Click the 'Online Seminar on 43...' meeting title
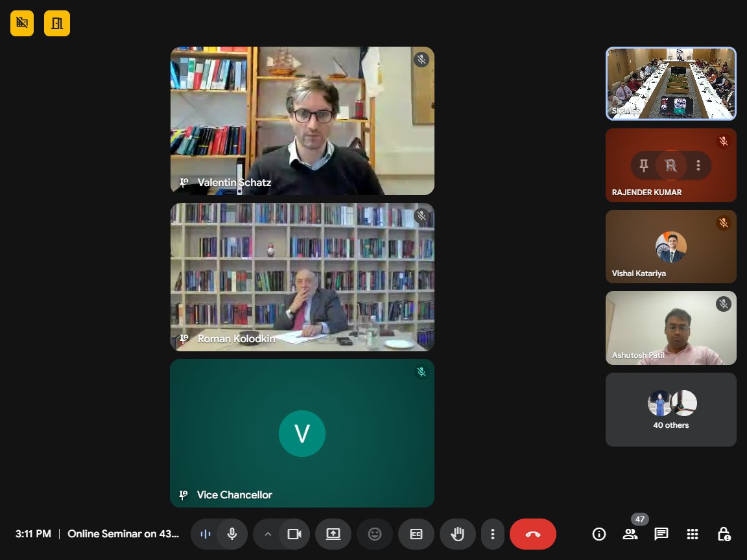 click(x=123, y=534)
